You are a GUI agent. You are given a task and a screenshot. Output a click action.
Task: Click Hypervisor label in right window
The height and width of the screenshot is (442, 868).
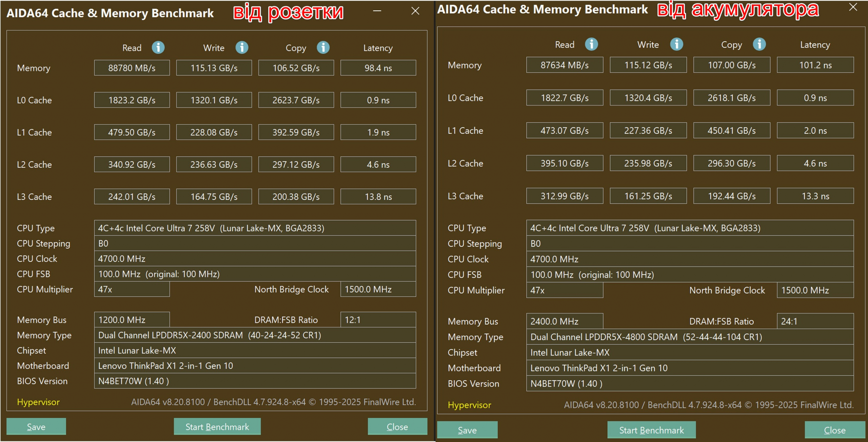[469, 405]
